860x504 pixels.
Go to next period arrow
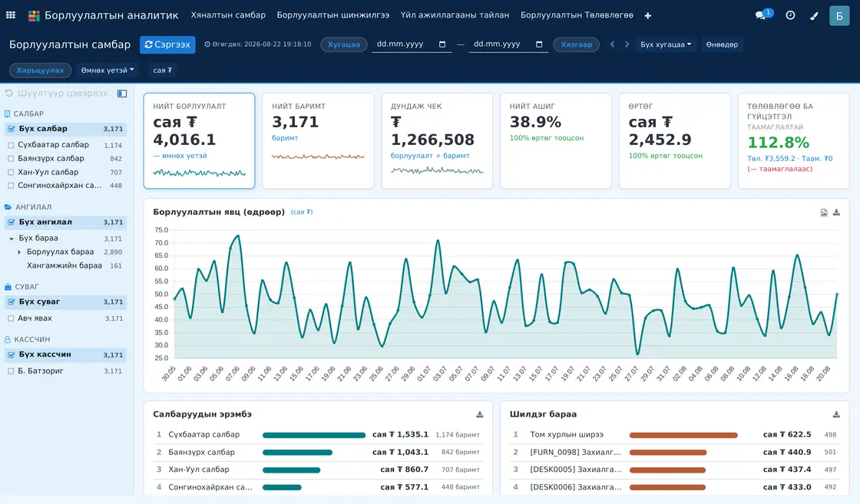(627, 44)
